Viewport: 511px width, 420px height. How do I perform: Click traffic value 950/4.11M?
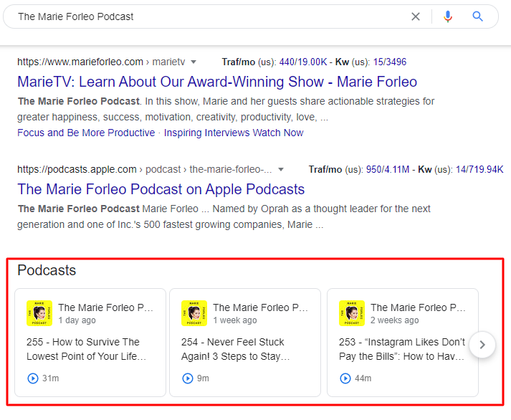[388, 169]
